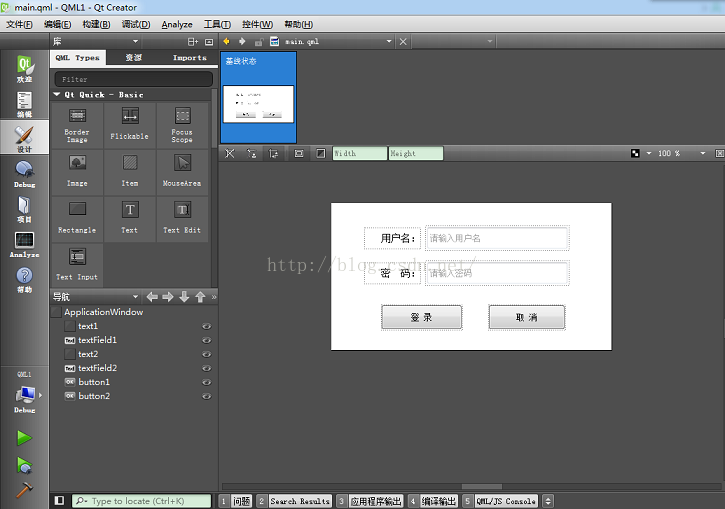Select Text Input item in library
The image size is (725, 509).
pos(77,266)
